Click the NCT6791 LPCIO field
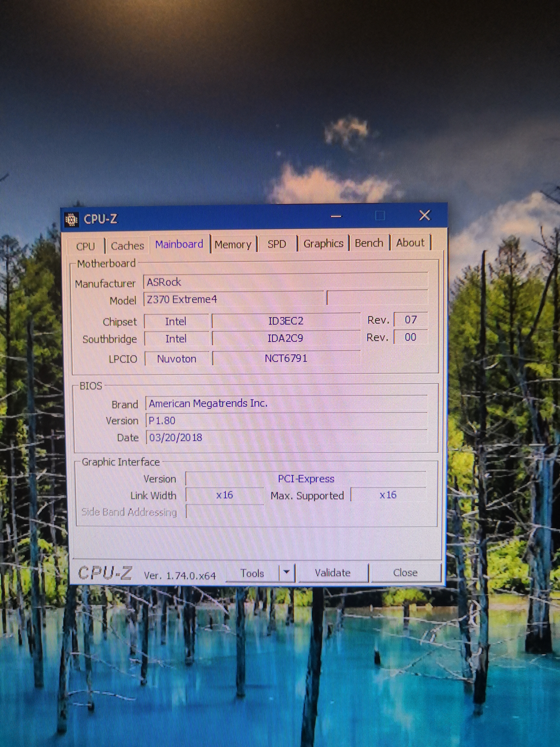Viewport: 560px width, 747px height. click(286, 358)
